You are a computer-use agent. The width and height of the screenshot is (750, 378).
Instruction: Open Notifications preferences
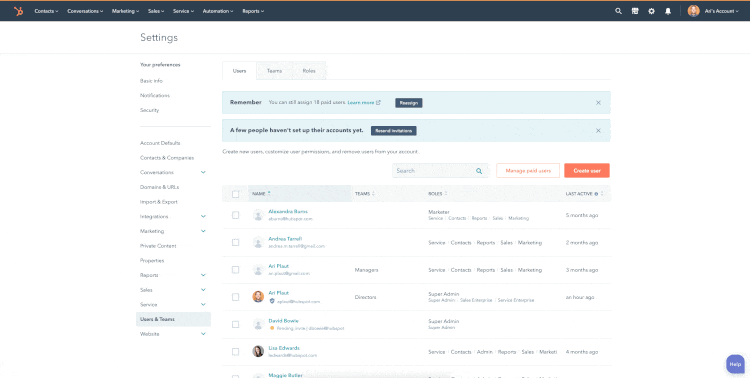coord(154,95)
